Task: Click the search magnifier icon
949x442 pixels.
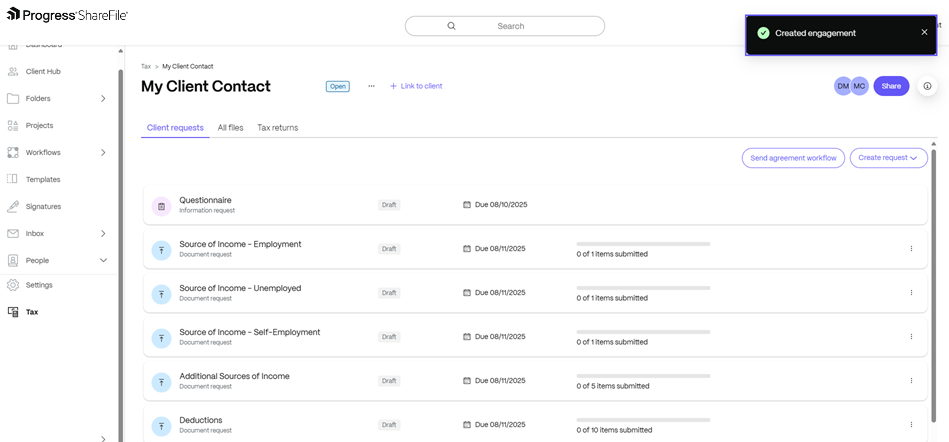Action: [x=451, y=26]
